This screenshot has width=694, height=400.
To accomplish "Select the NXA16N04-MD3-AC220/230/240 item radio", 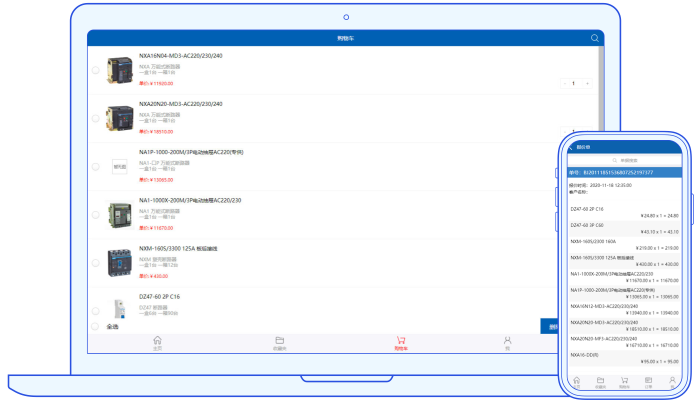I will tap(96, 70).
